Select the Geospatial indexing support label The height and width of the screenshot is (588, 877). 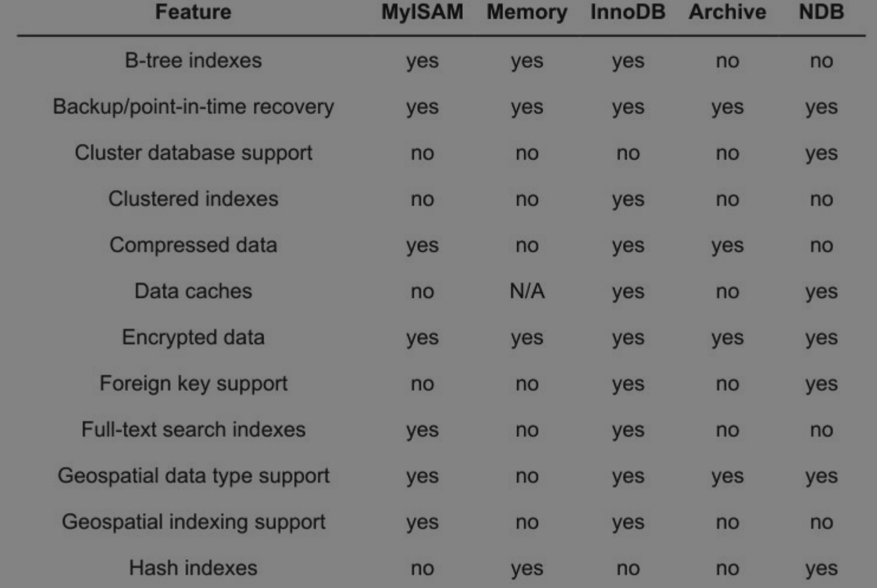point(193,522)
